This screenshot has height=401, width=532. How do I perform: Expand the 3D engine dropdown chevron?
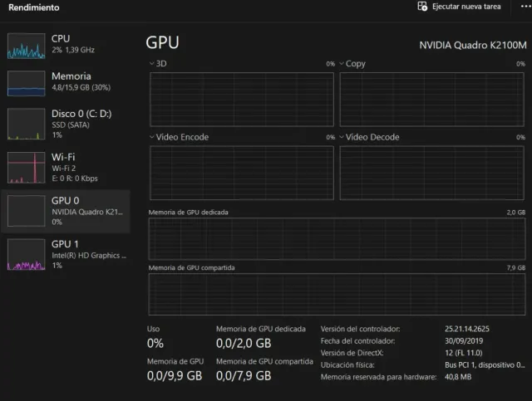tap(151, 63)
